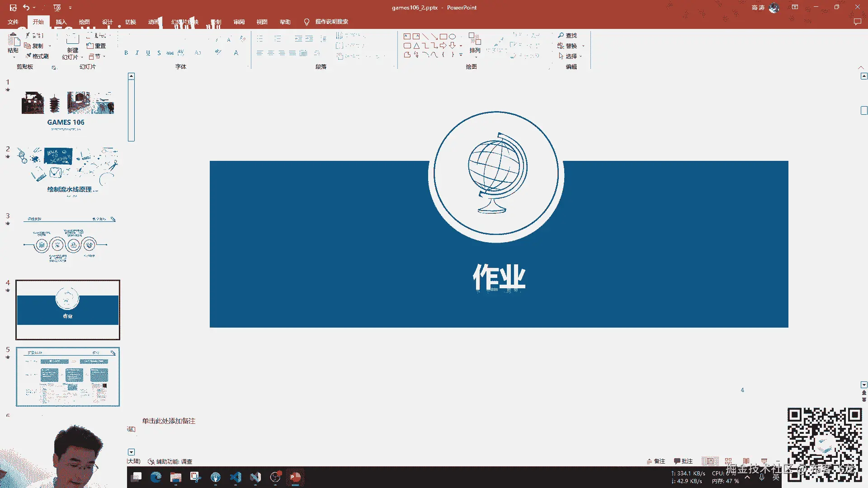Image resolution: width=868 pixels, height=488 pixels.
Task: Open the Insert (插入) ribbon tab
Action: click(61, 22)
